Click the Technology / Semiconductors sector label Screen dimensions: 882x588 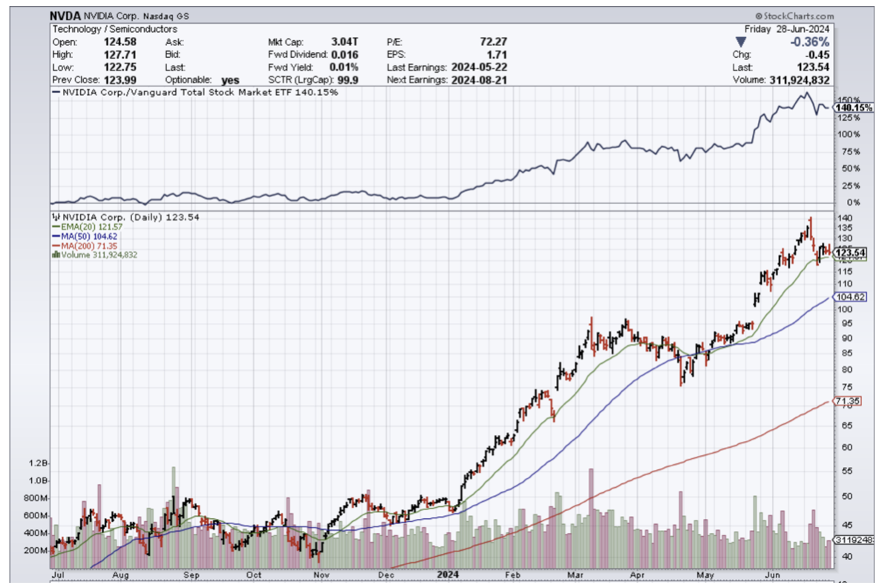tap(114, 29)
